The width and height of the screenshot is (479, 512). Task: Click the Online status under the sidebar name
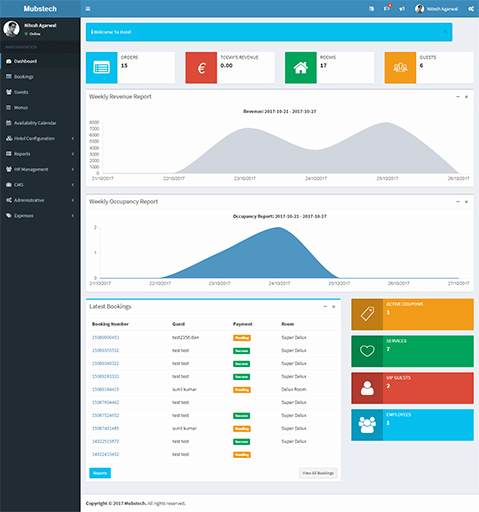tap(33, 34)
